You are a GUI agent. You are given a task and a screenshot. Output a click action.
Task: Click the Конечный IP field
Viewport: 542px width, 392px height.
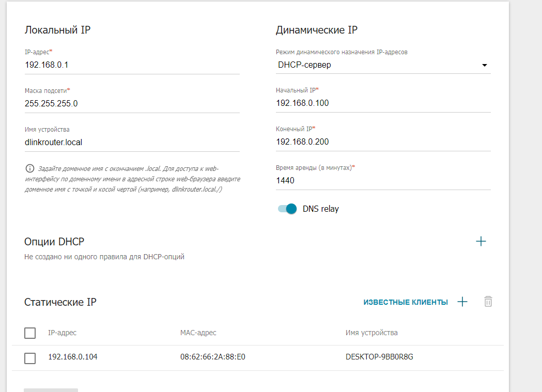[x=383, y=142]
